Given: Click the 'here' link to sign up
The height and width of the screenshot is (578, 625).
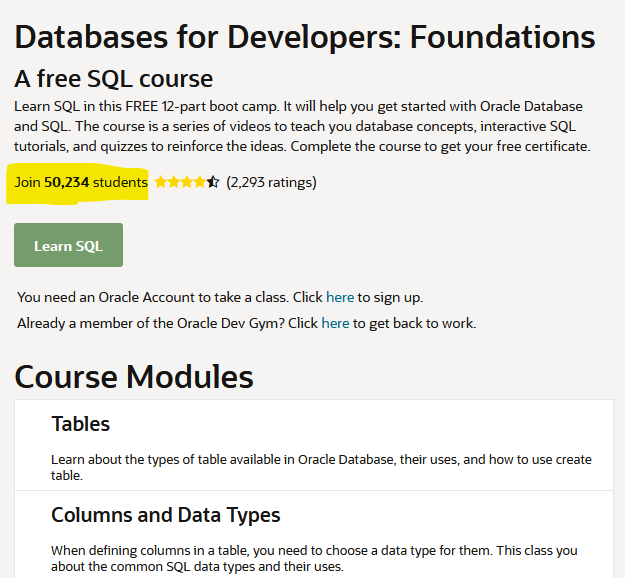Looking at the screenshot, I should coord(340,297).
